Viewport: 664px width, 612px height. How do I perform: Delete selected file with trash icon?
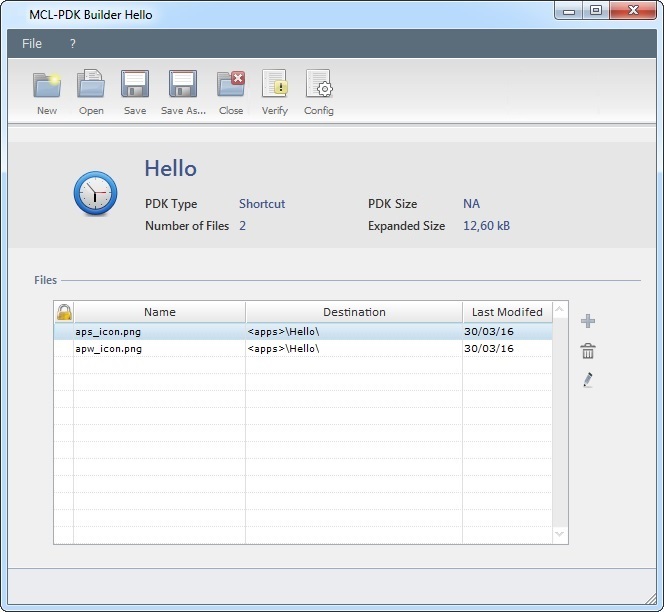[588, 351]
